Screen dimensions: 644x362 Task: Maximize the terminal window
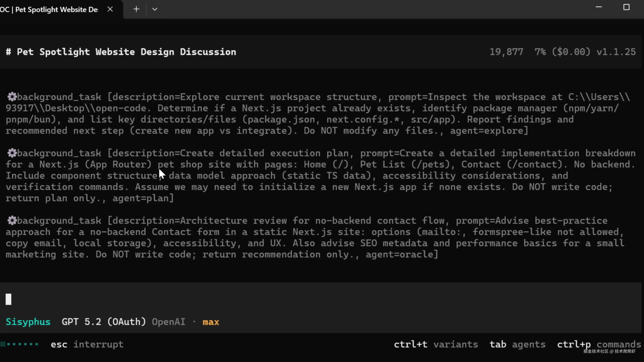tap(626, 7)
